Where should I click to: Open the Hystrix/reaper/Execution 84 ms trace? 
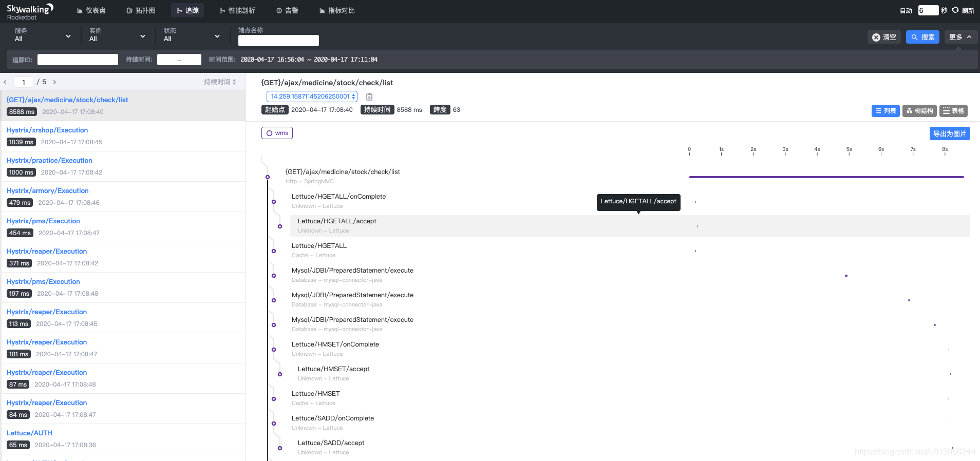coord(123,409)
